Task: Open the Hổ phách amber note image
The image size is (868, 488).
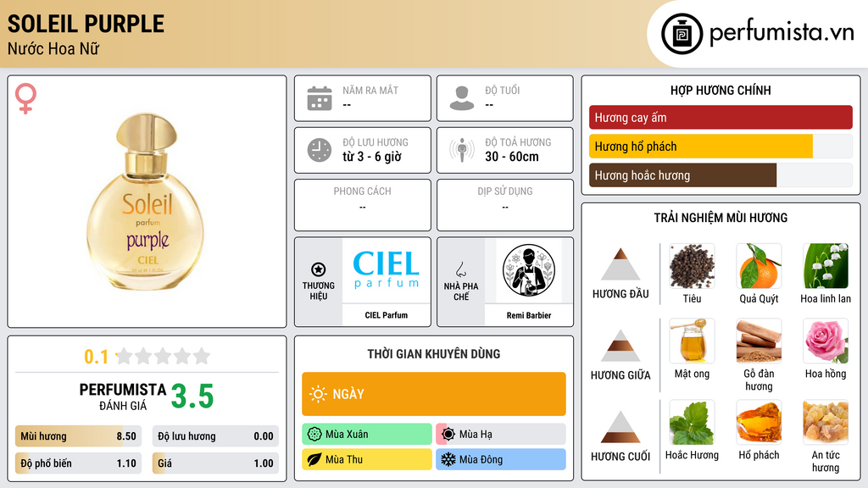Action: (759, 423)
